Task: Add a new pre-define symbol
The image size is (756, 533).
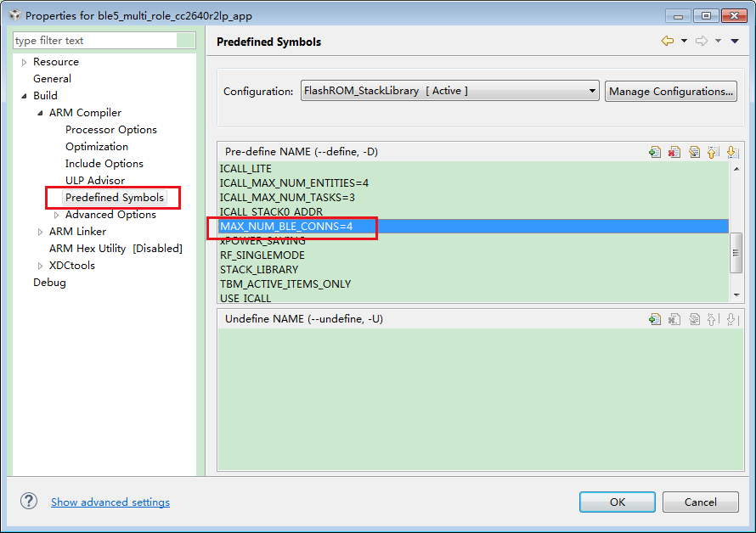Action: (655, 152)
